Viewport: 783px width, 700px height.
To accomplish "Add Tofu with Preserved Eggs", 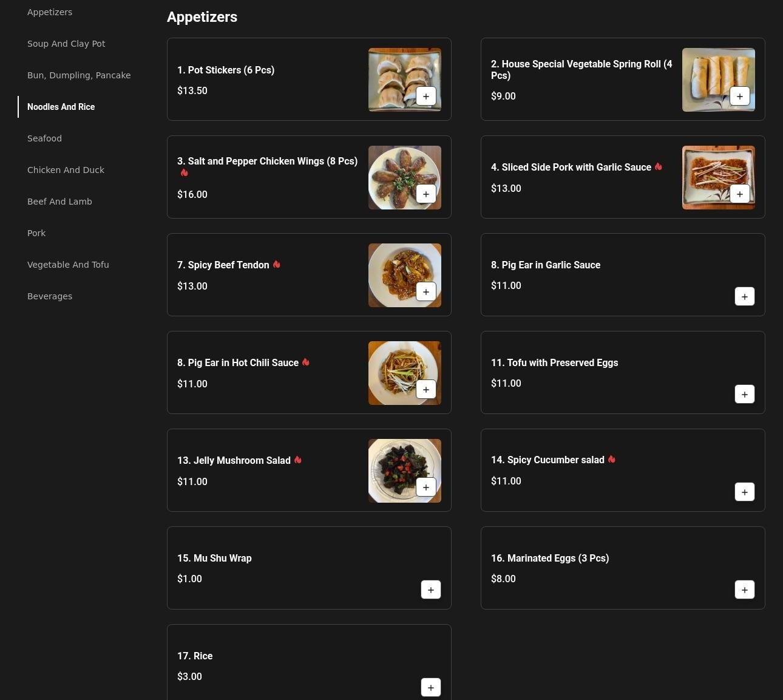I will [x=744, y=394].
